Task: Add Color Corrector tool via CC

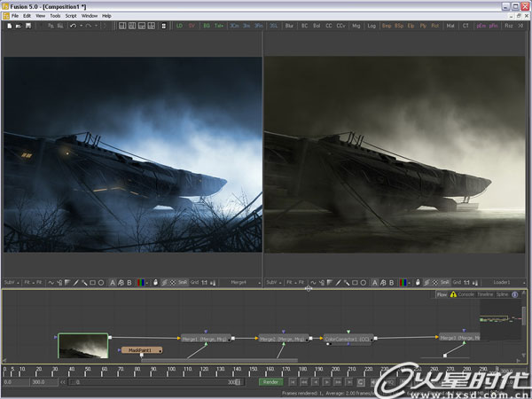Action: pos(328,26)
